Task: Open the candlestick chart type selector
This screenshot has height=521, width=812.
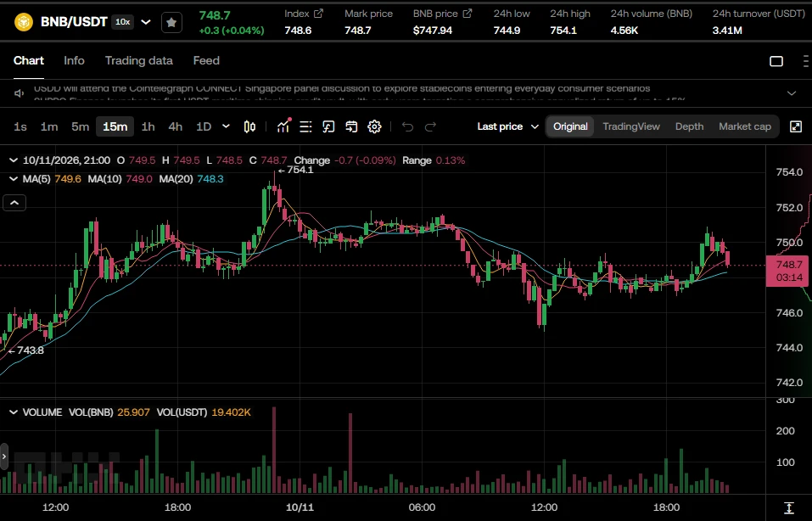Action: [249, 126]
